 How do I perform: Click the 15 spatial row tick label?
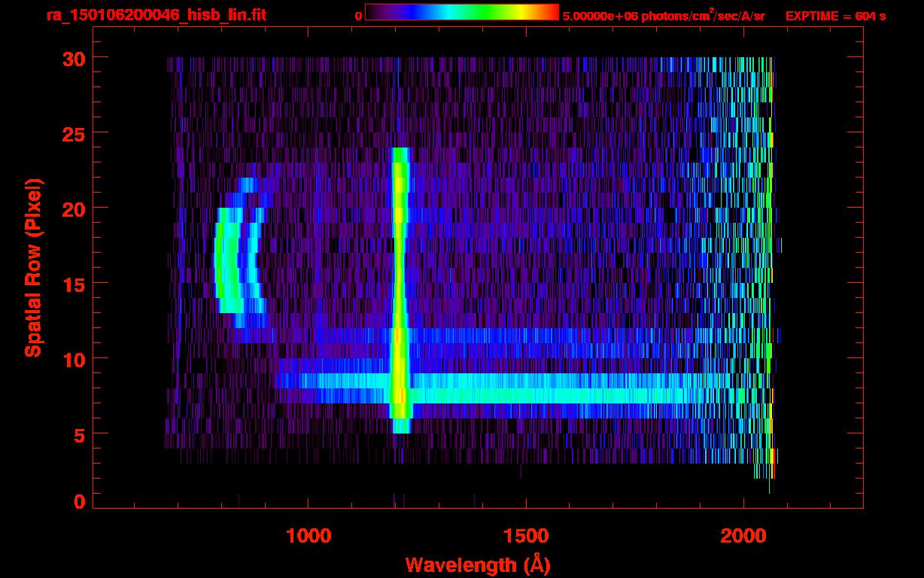74,284
